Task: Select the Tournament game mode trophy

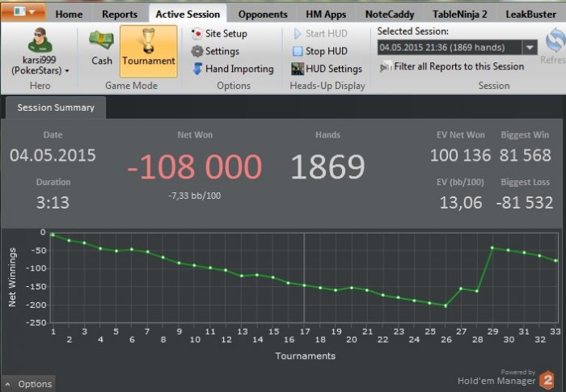Action: pos(148,51)
